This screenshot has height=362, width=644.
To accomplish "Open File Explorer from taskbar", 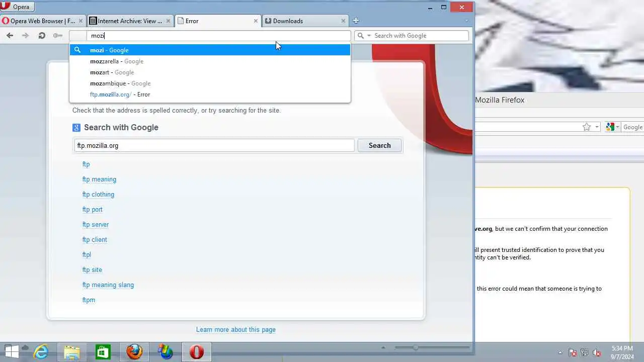I will point(71,352).
